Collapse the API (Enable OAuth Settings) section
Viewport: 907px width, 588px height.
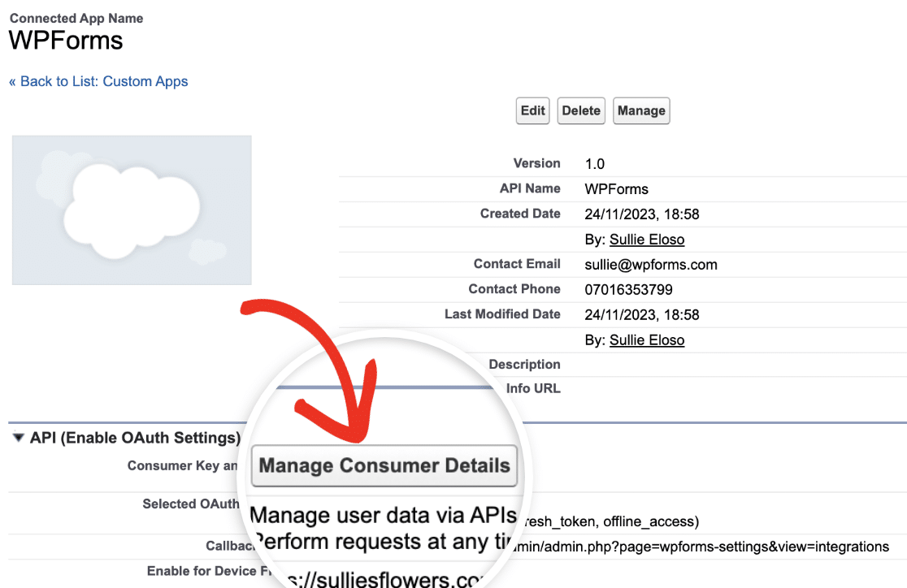[x=19, y=438]
